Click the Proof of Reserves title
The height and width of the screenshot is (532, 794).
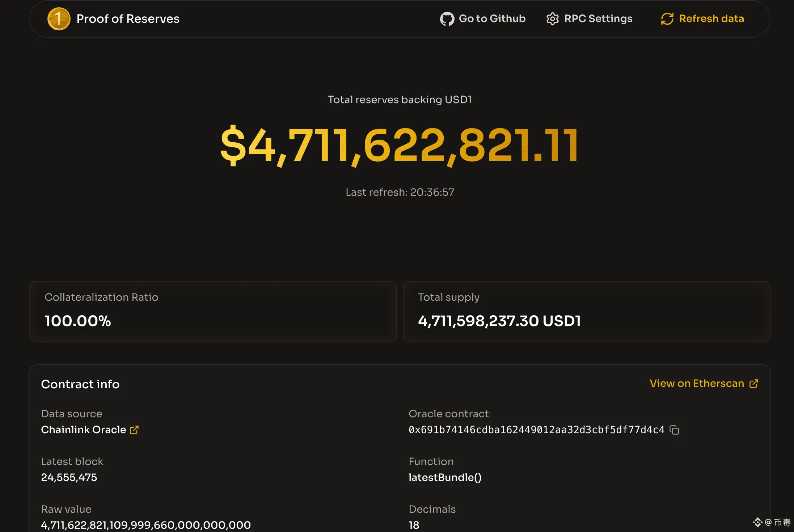pyautogui.click(x=128, y=19)
